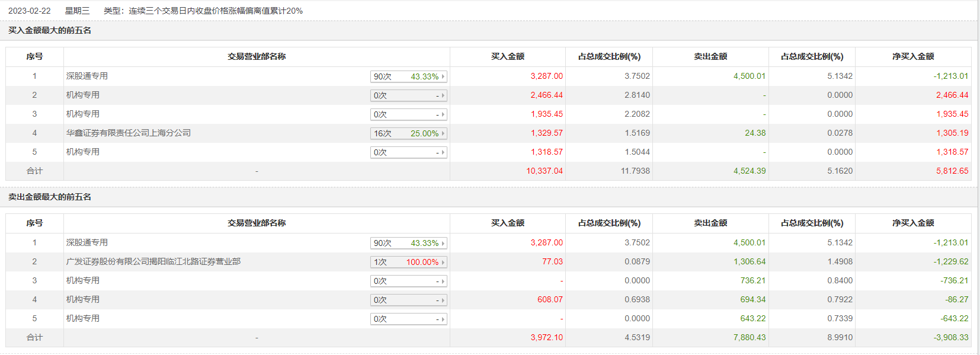Click 卖出金额 column header in buy table
The height and width of the screenshot is (355, 980).
point(710,56)
